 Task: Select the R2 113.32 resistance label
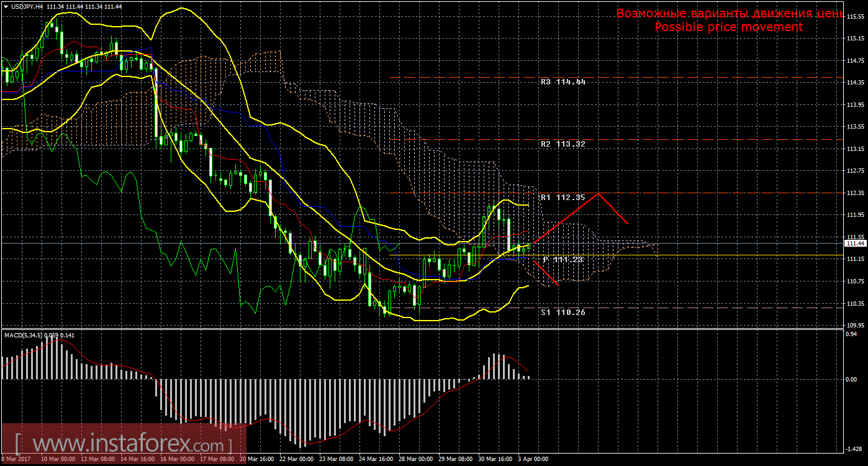pos(563,144)
